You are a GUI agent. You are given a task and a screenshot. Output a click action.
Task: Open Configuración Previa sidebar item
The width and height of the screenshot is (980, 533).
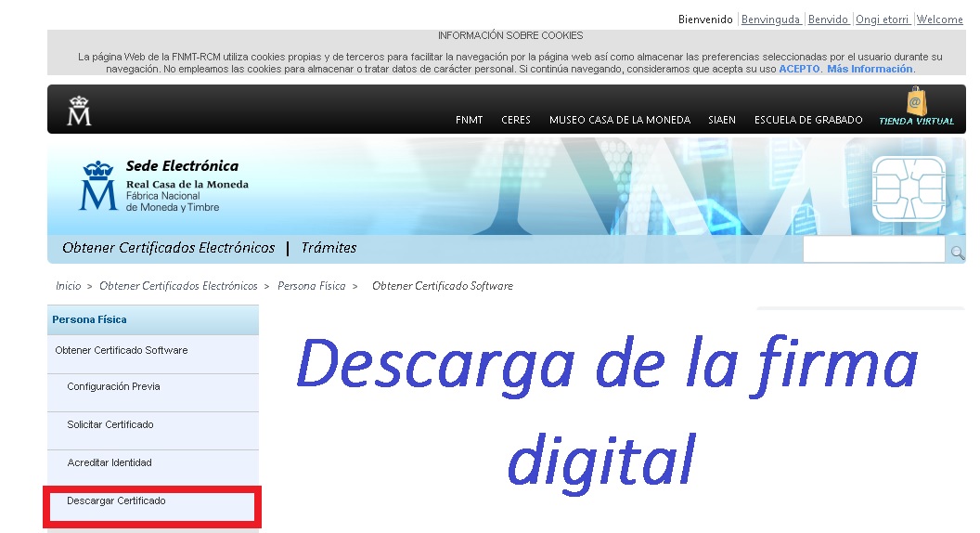click(x=153, y=393)
